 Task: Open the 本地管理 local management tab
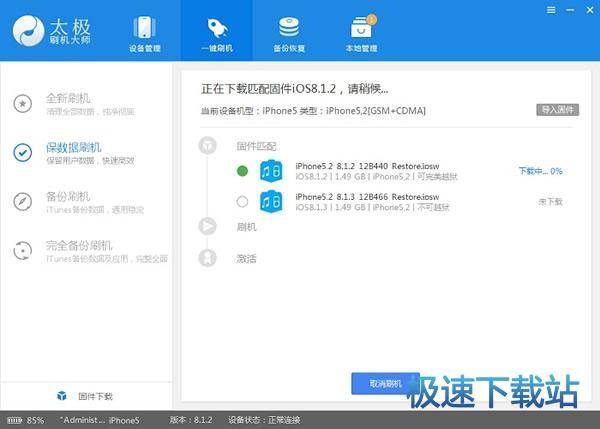[362, 34]
